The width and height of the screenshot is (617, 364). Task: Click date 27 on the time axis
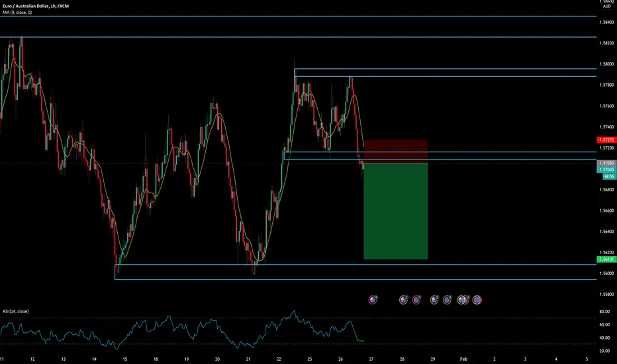click(371, 359)
